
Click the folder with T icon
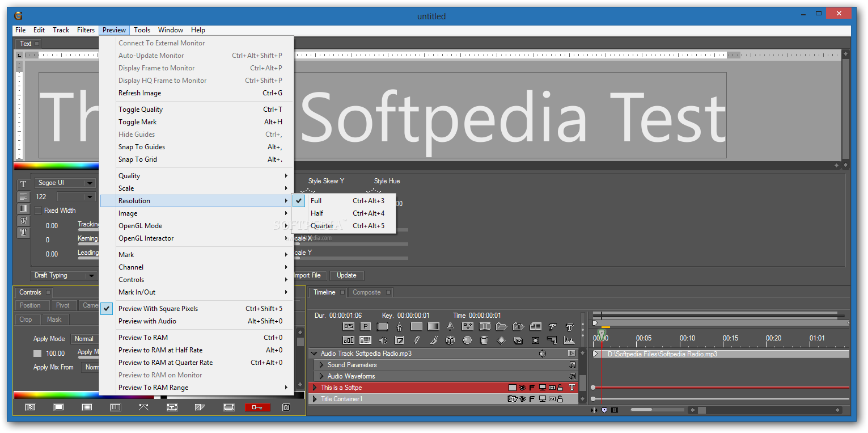pyautogui.click(x=518, y=326)
